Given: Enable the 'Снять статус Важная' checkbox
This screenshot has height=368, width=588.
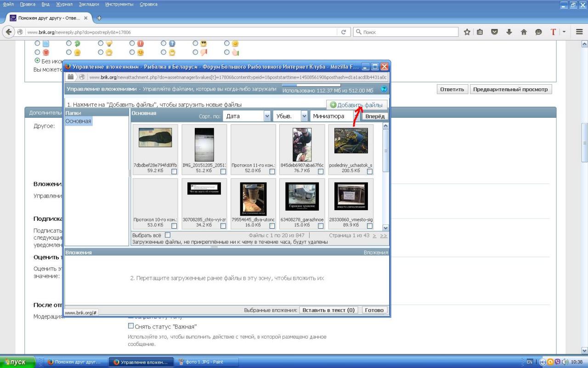Looking at the screenshot, I should tap(131, 326).
